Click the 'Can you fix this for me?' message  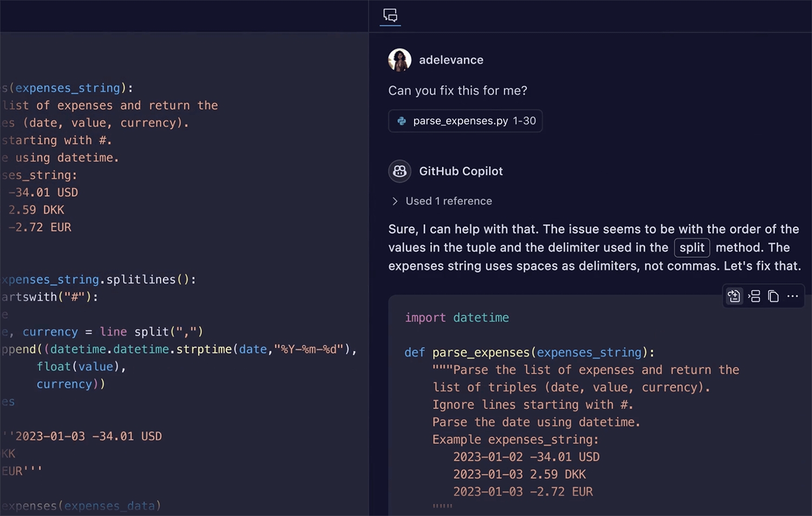[457, 90]
